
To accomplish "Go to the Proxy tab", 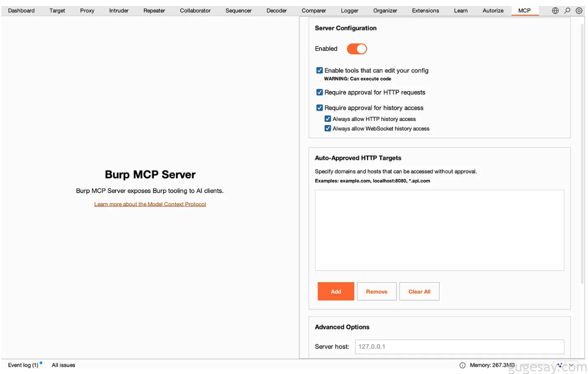I will pyautogui.click(x=87, y=11).
